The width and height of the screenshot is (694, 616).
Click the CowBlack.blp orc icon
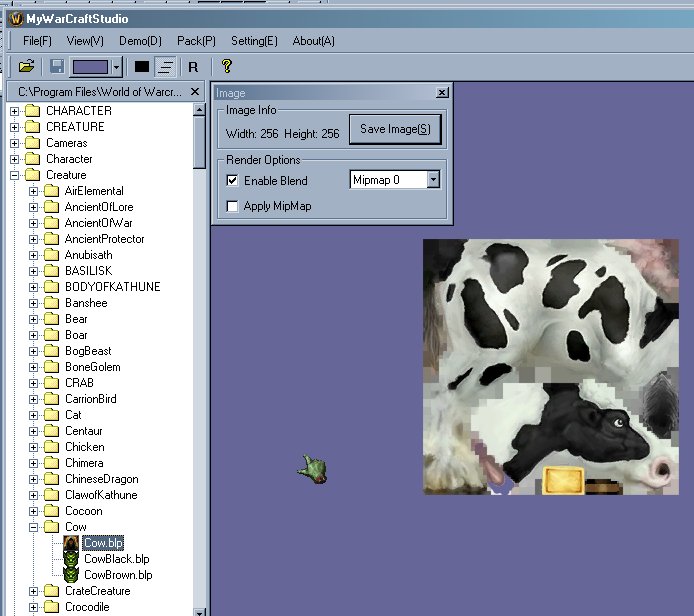(x=71, y=559)
